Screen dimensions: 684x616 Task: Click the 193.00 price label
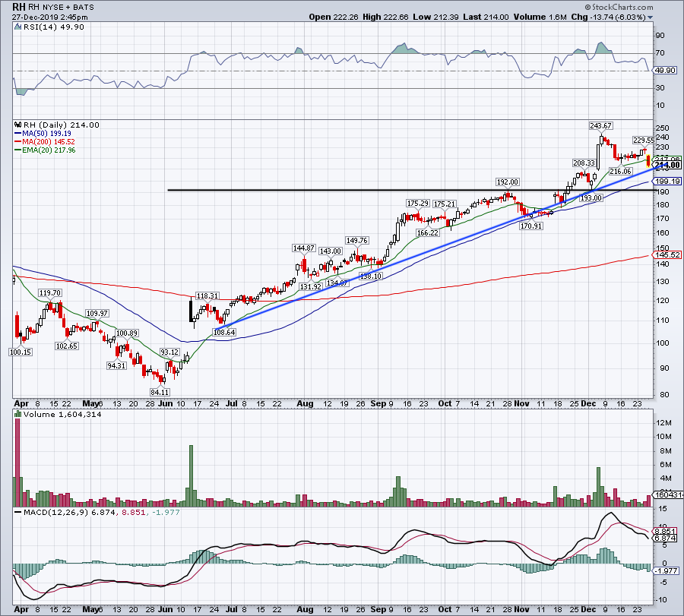coord(591,197)
